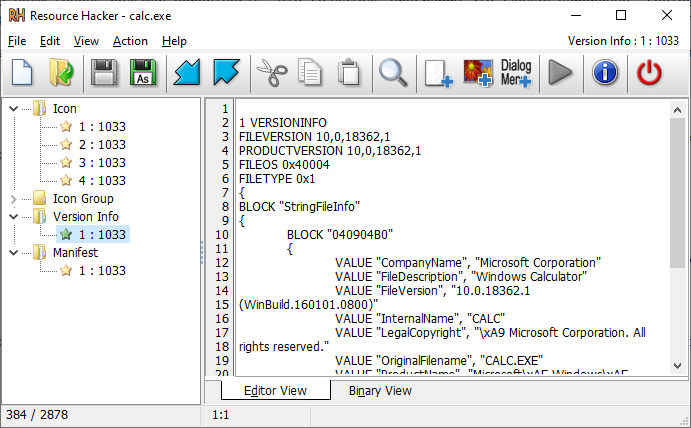This screenshot has height=428, width=691.
Task: Click the Icon folder icon in tree
Action: point(40,108)
